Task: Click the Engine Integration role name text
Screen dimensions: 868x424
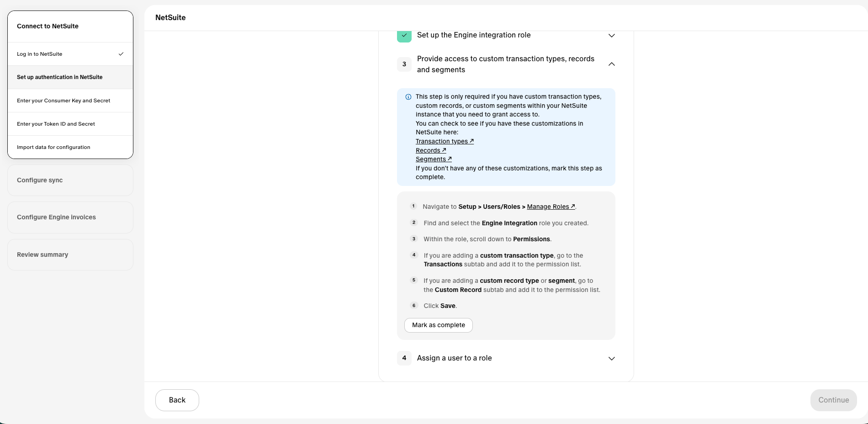Action: pyautogui.click(x=509, y=223)
